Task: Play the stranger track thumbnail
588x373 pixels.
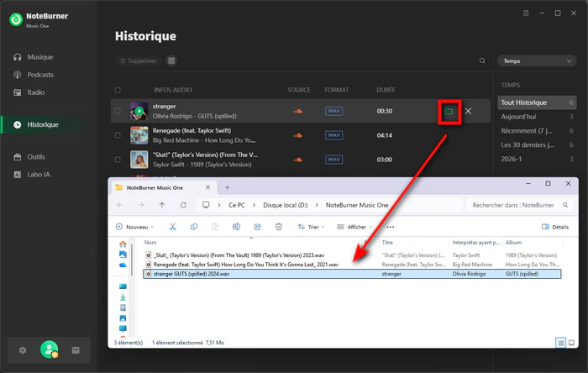Action: pos(139,111)
